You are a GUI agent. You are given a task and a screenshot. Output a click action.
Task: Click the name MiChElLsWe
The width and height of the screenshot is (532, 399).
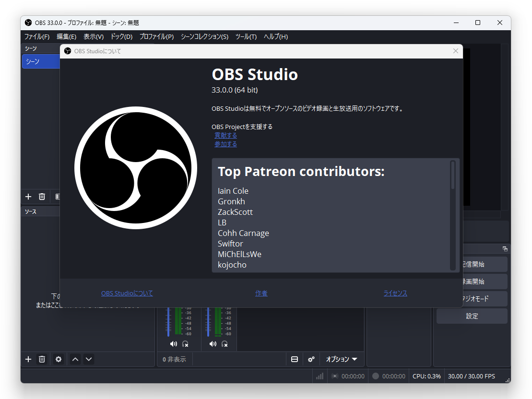[239, 254]
